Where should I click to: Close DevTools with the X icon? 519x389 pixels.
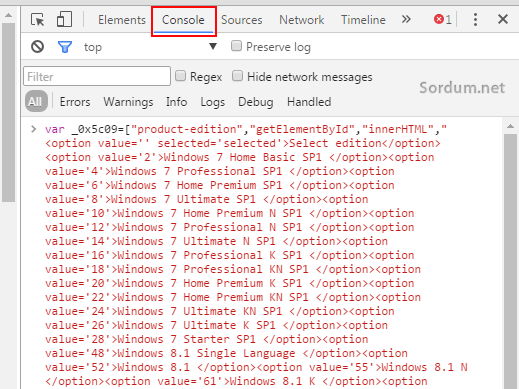click(x=503, y=19)
